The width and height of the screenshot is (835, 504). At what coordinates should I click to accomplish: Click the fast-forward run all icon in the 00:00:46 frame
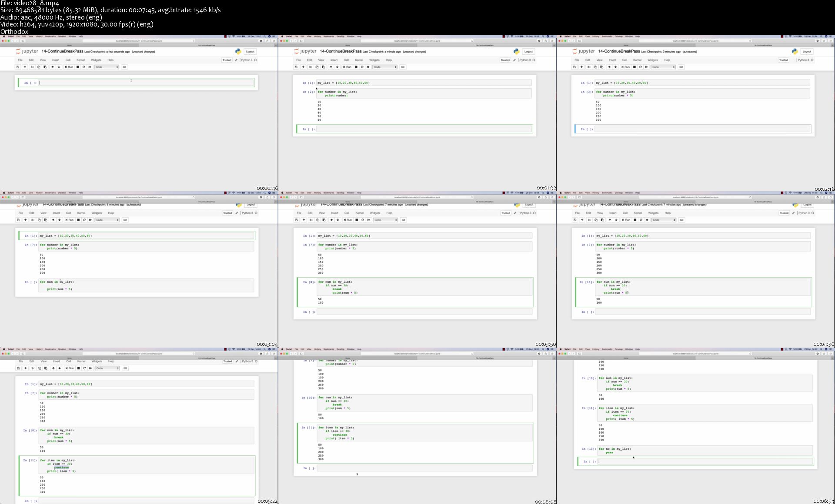[90, 67]
